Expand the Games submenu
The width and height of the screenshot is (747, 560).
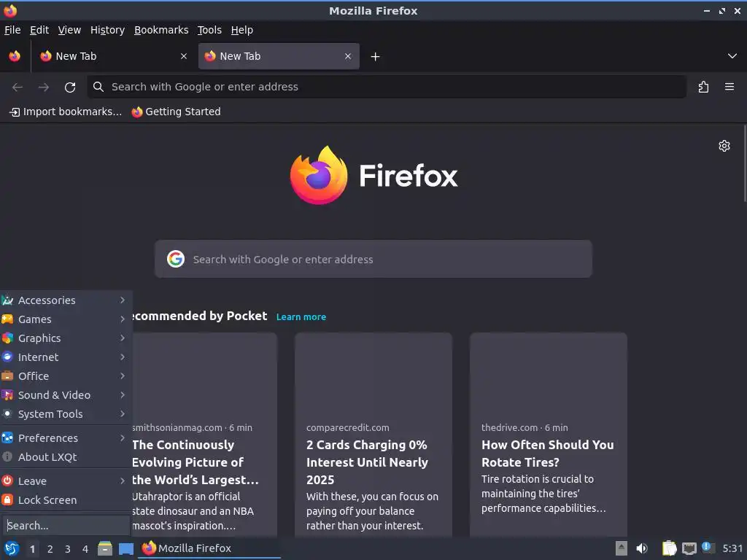click(x=66, y=319)
